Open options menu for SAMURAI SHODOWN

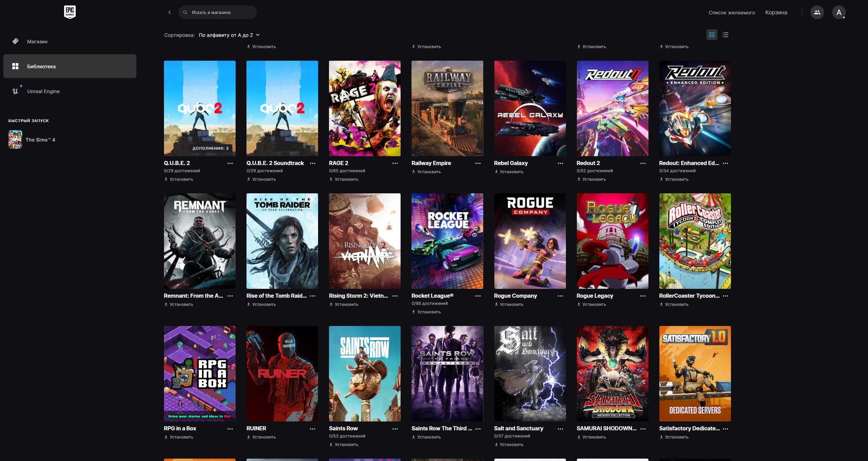point(643,429)
